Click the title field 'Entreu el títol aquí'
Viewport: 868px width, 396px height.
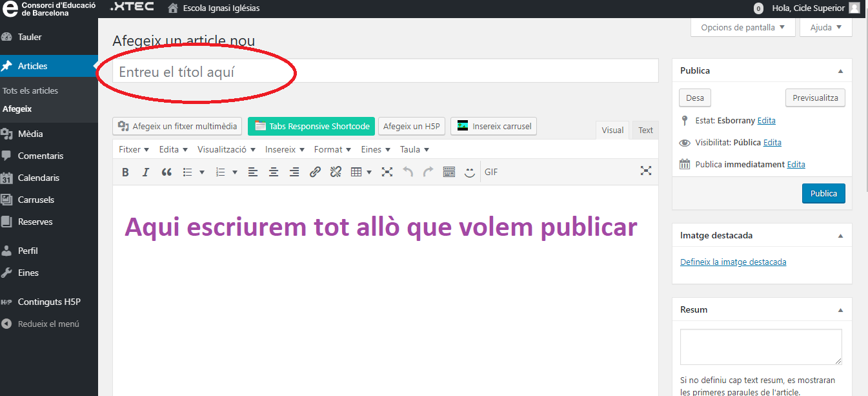(x=385, y=72)
